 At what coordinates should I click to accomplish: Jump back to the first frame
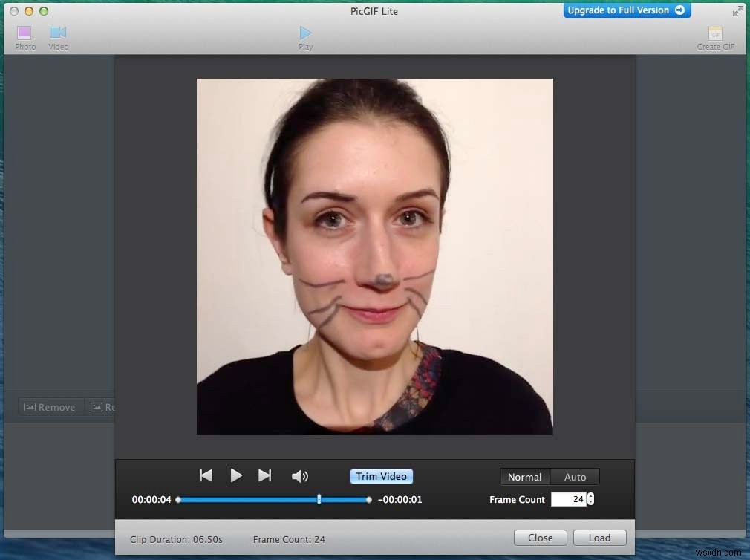[206, 476]
